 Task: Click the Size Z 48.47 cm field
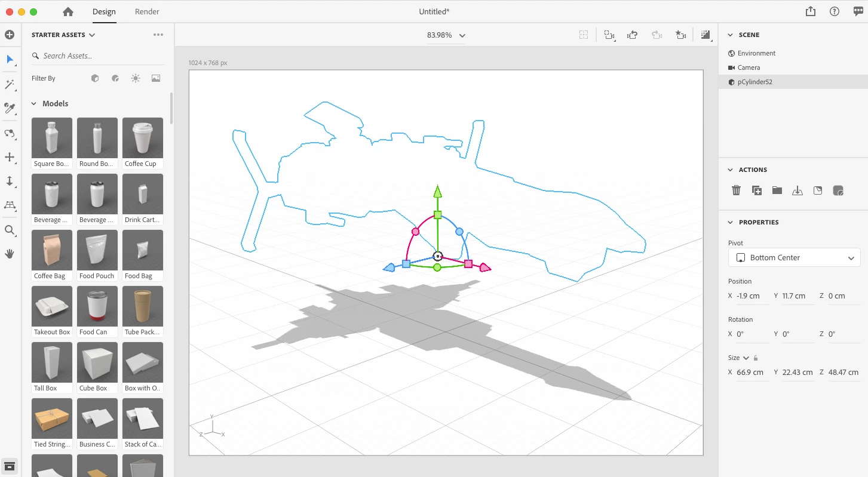pyautogui.click(x=844, y=373)
